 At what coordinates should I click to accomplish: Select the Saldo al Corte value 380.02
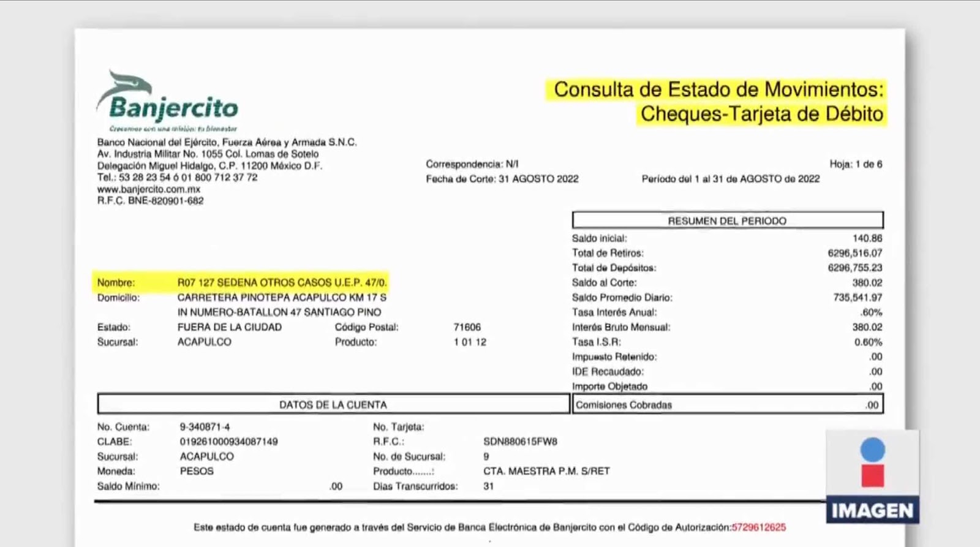[867, 282]
